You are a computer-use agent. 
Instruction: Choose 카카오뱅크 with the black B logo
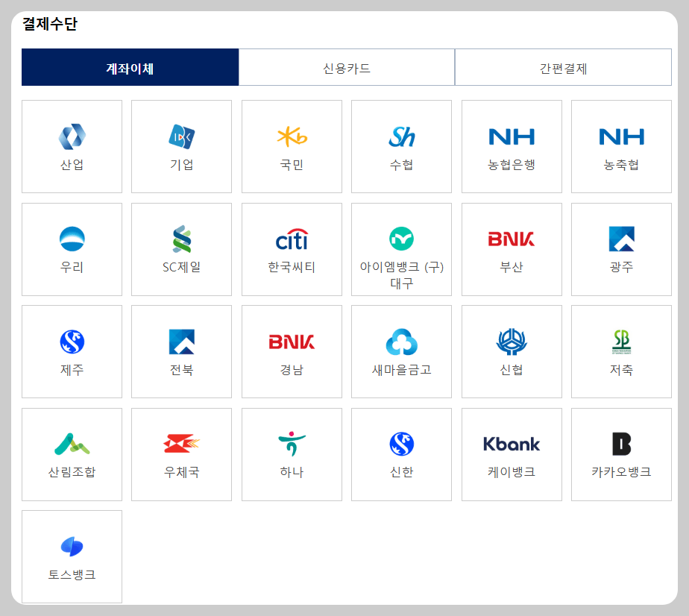click(x=621, y=454)
